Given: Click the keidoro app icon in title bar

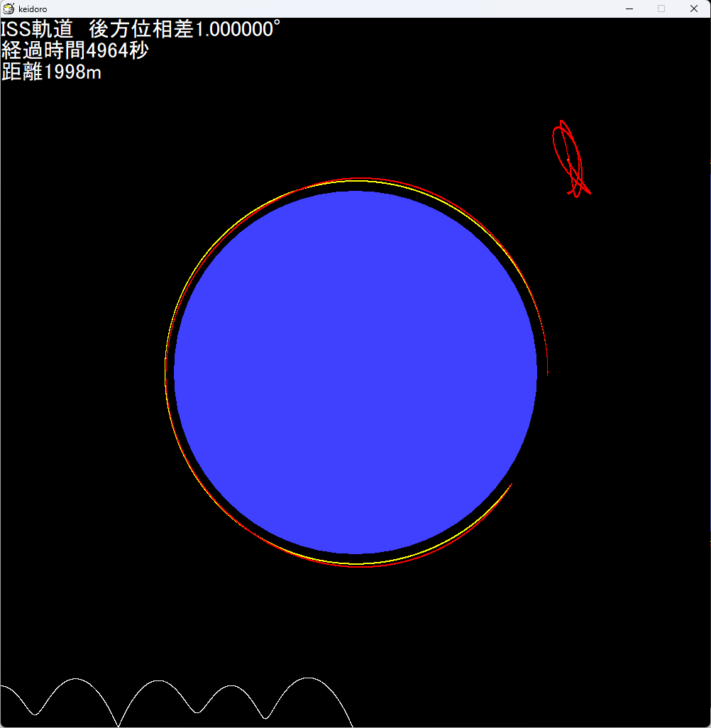Looking at the screenshot, I should coord(9,9).
